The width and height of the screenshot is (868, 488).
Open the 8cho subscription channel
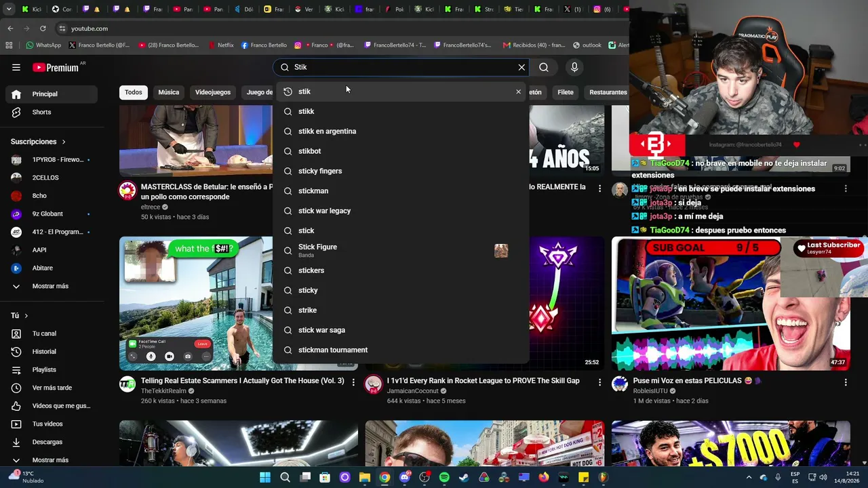click(x=53, y=196)
